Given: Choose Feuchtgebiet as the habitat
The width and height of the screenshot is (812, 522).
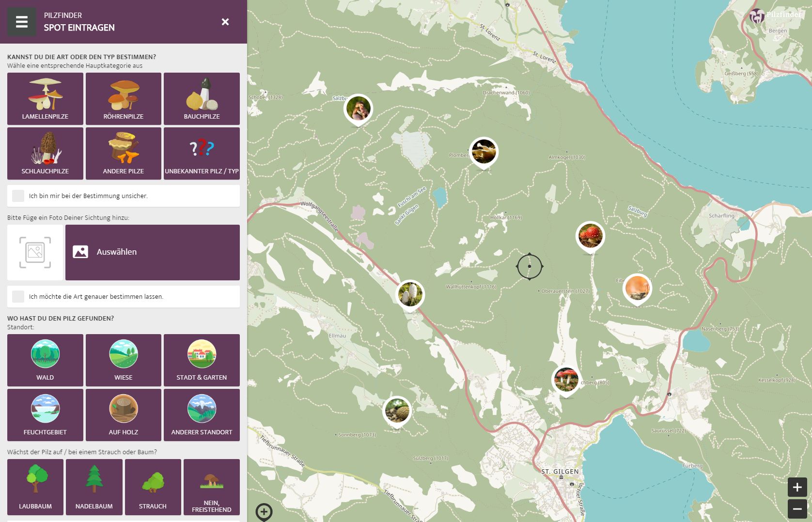Looking at the screenshot, I should point(45,415).
